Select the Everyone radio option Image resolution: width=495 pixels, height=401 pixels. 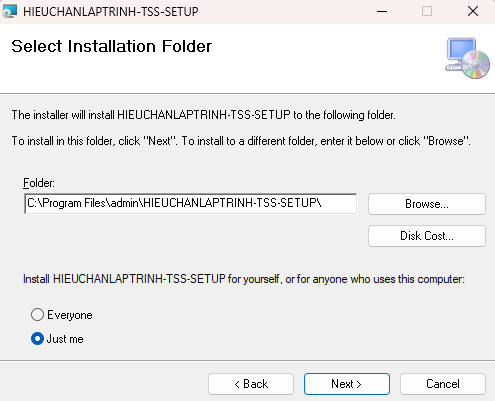click(37, 315)
